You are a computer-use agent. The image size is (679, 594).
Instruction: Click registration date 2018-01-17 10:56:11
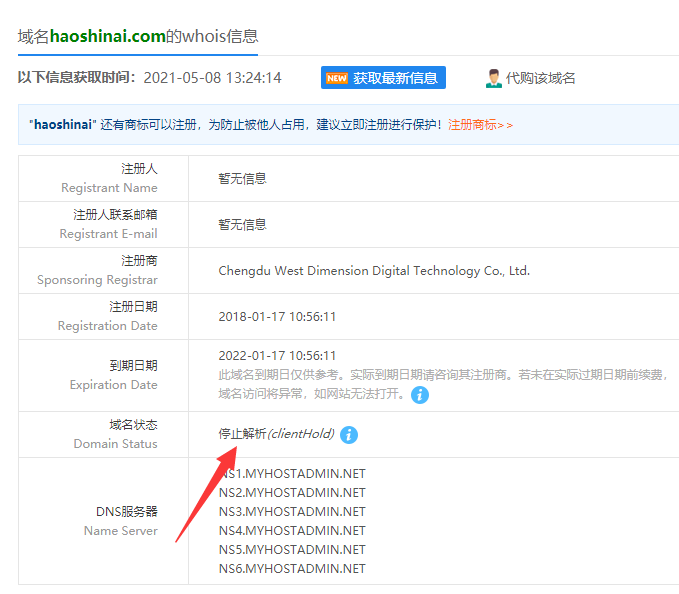click(x=277, y=317)
